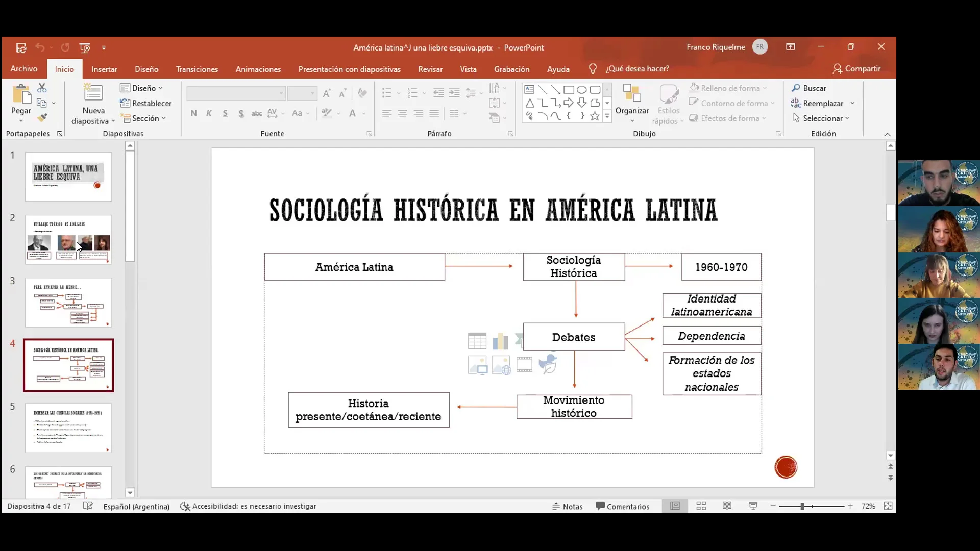Clear all formatting icon
Image resolution: width=980 pixels, height=551 pixels.
(362, 93)
